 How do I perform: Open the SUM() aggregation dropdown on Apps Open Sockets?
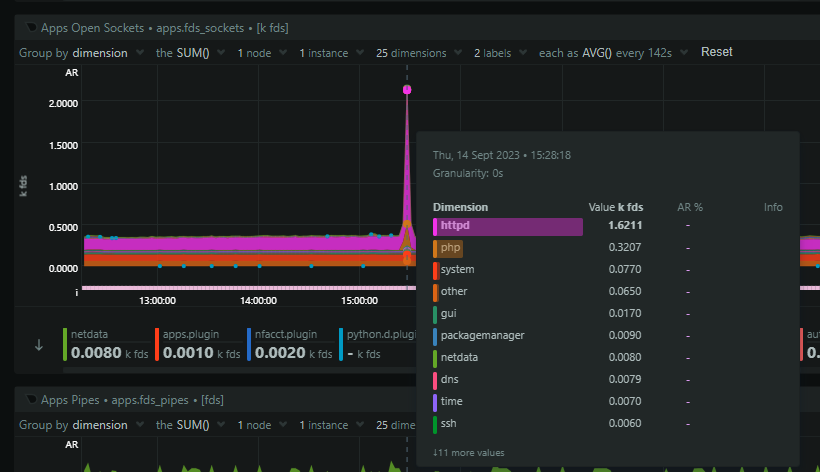click(x=190, y=52)
